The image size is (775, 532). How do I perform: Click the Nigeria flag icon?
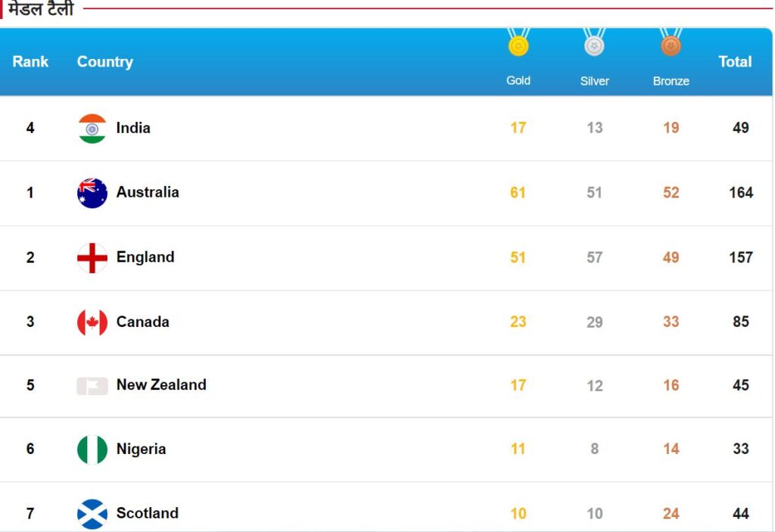click(x=92, y=450)
